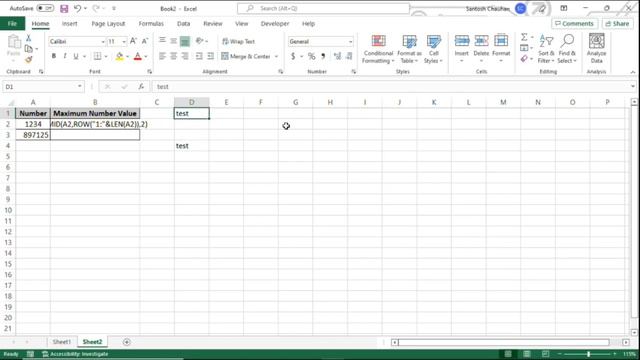The height and width of the screenshot is (360, 640).
Task: Click the Decrease Indent icon
Action: [x=199, y=56]
